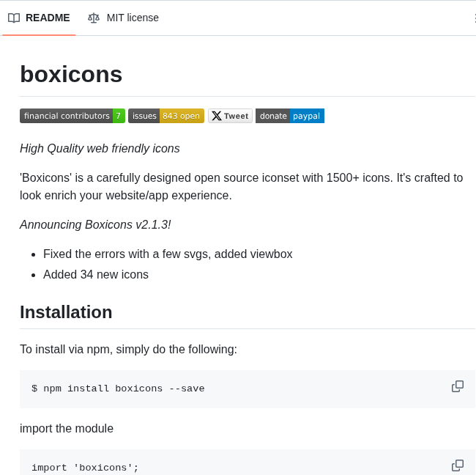Click the npm install boxicons code text

tap(118, 389)
